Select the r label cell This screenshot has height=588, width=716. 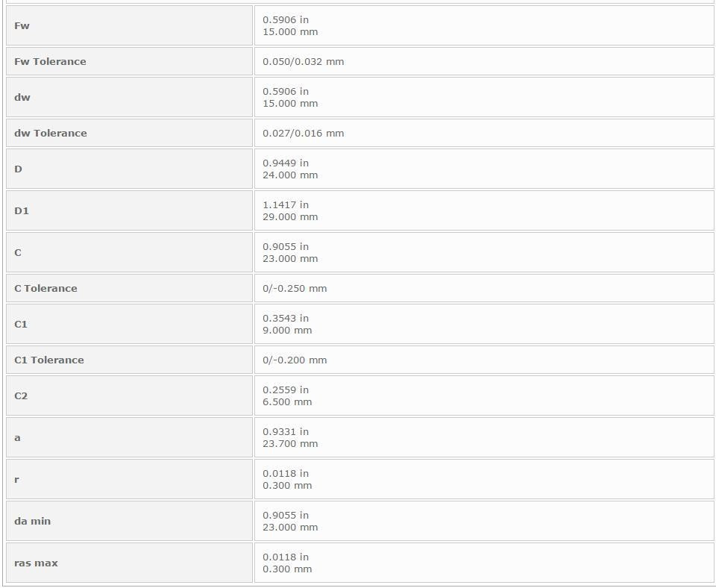pos(129,479)
